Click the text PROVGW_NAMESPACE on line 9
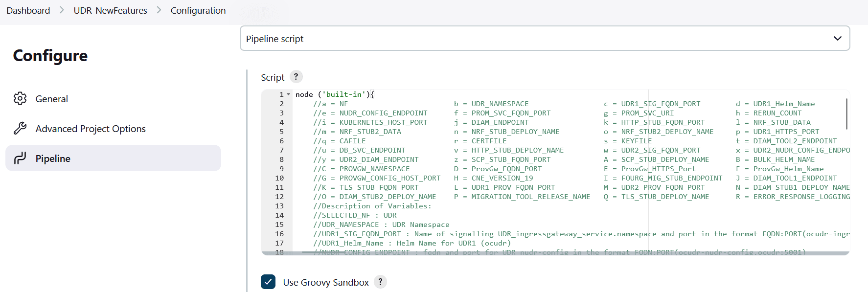Screen dimensions: 868x292 point(375,169)
